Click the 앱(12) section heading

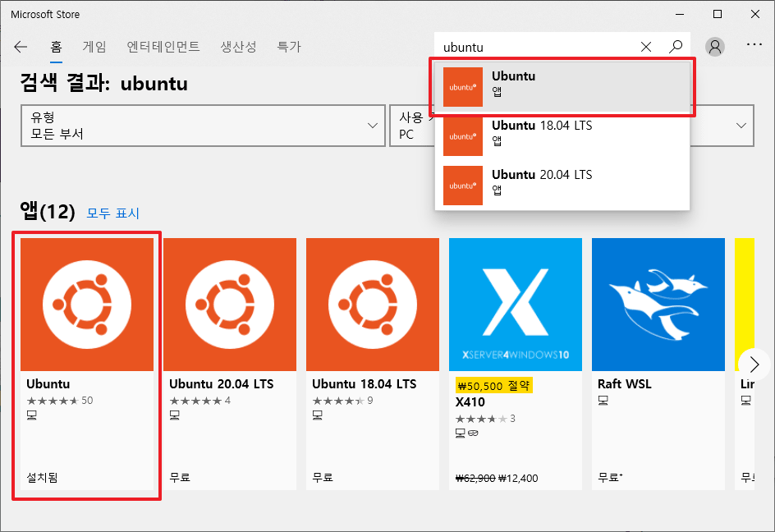[48, 212]
